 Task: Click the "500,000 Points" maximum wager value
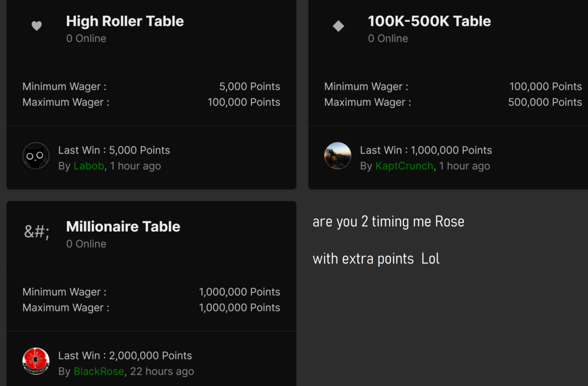coord(544,102)
